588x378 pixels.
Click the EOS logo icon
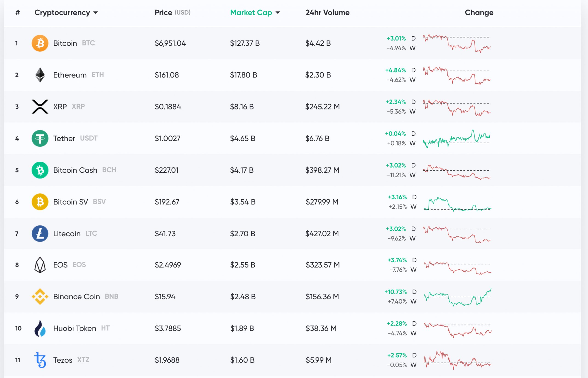(x=40, y=265)
